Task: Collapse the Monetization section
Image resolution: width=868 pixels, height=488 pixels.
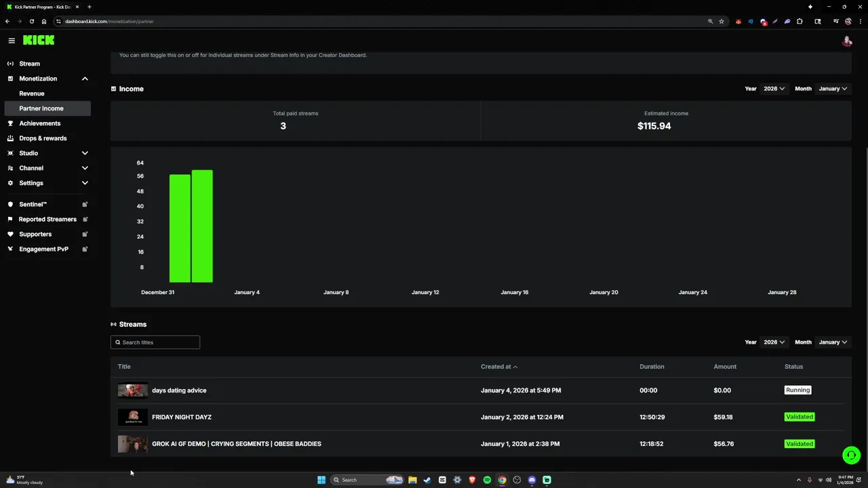Action: (x=85, y=79)
